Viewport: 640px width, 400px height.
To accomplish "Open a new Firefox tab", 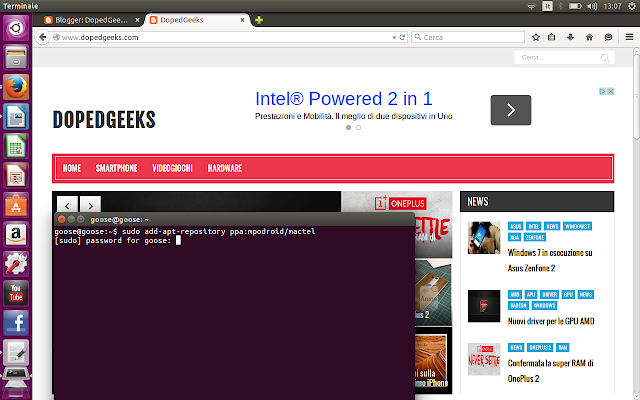I will (x=259, y=20).
